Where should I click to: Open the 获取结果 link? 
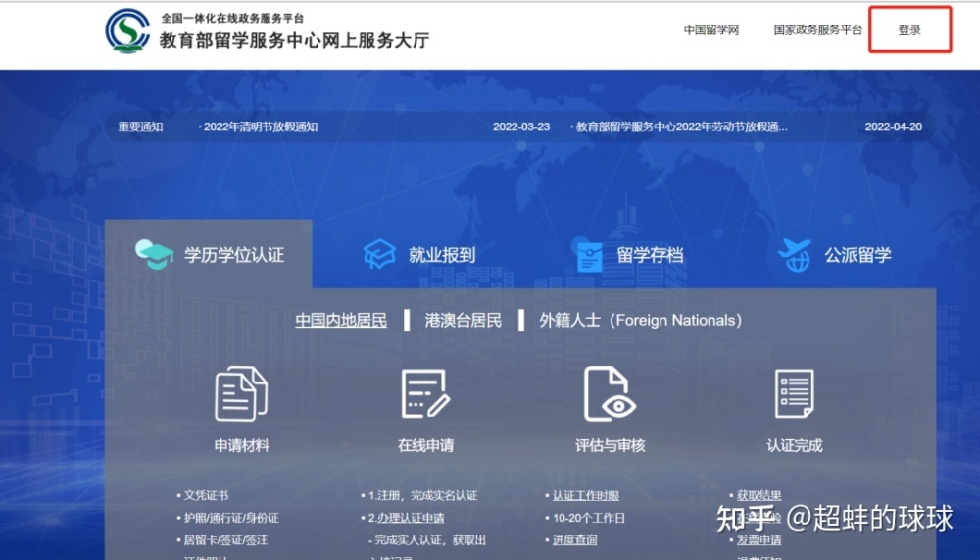(x=759, y=495)
